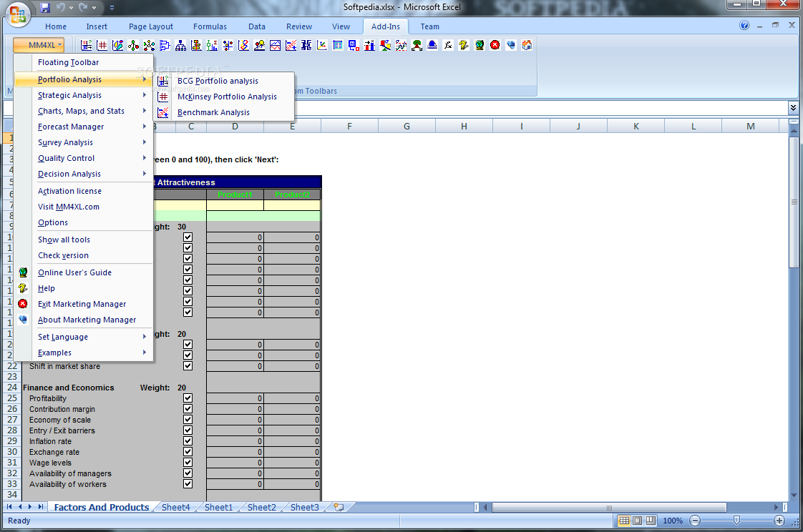Click About Marketing Manager menu entry
The height and width of the screenshot is (532, 803).
84,320
